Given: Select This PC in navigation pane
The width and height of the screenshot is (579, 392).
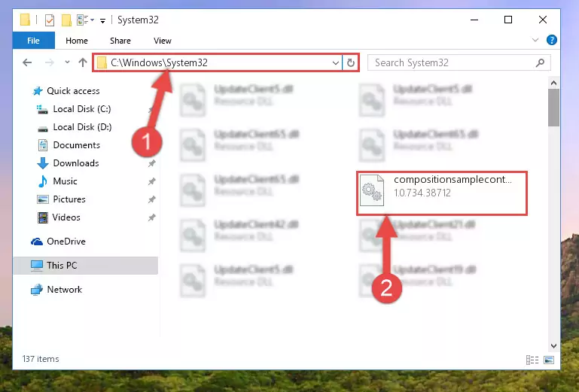Looking at the screenshot, I should pos(86,266).
